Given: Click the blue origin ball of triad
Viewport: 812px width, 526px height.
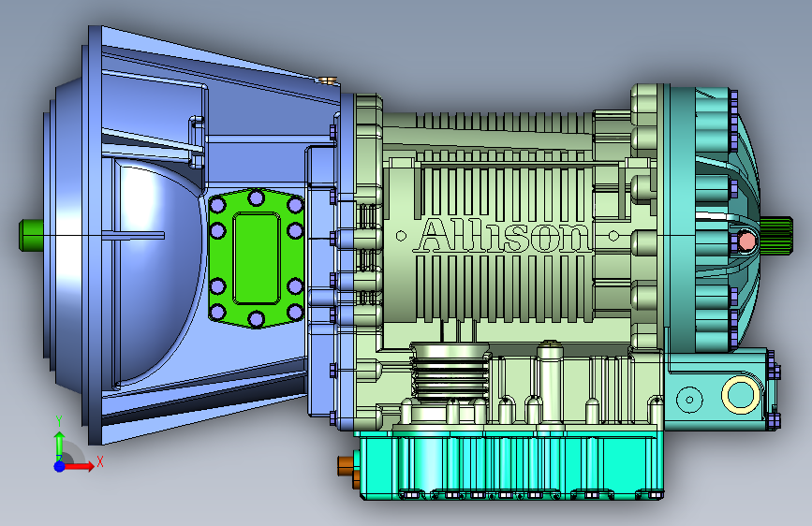Looking at the screenshot, I should [60, 466].
